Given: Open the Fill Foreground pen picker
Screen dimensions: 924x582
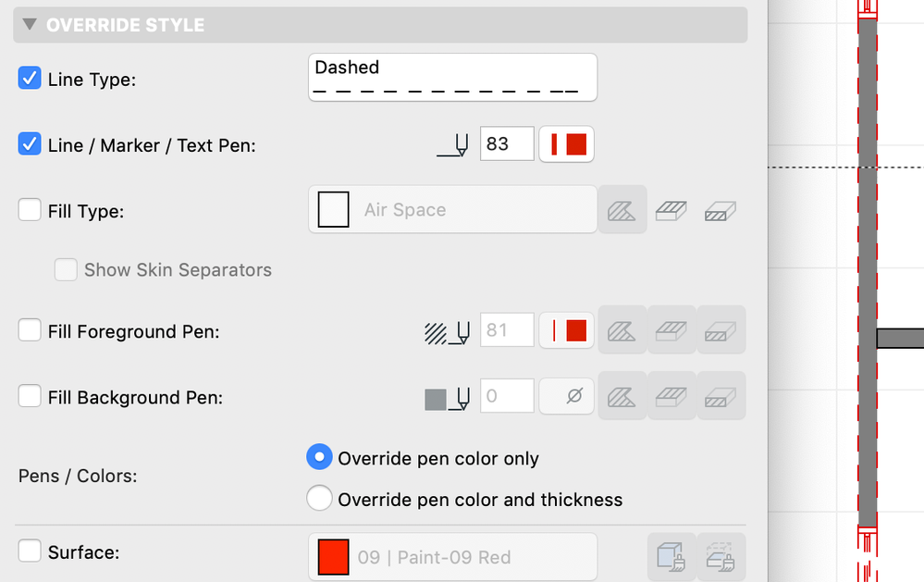Looking at the screenshot, I should tap(566, 329).
